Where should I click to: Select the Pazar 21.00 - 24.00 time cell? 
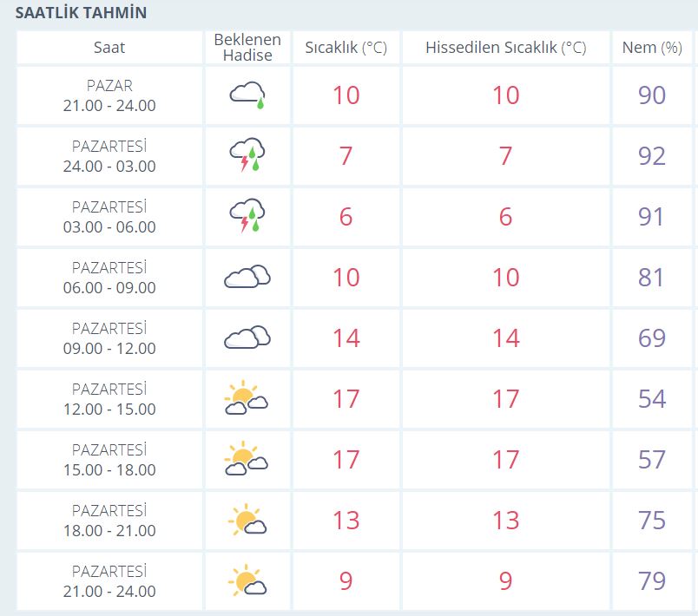pyautogui.click(x=109, y=95)
